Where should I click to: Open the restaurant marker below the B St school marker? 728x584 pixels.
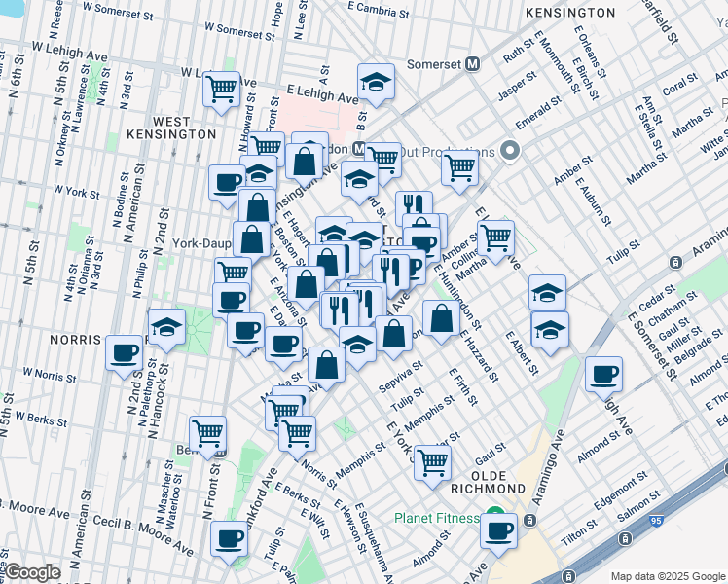coord(415,204)
